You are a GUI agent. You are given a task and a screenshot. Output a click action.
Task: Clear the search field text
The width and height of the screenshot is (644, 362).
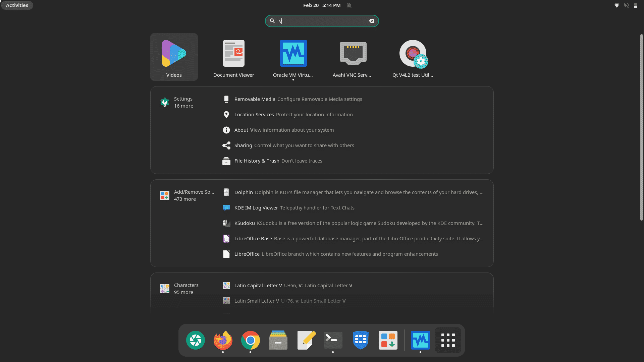click(x=372, y=21)
